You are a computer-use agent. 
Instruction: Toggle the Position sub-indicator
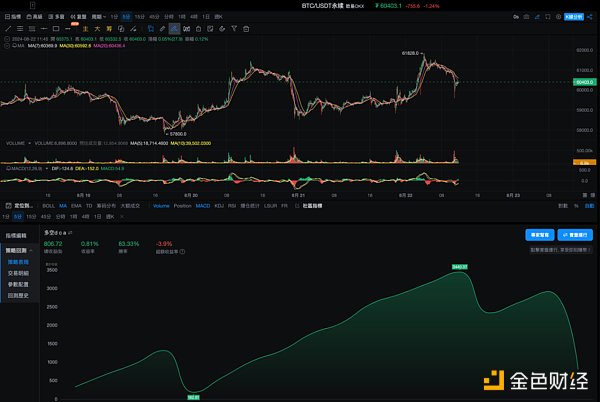pyautogui.click(x=182, y=206)
